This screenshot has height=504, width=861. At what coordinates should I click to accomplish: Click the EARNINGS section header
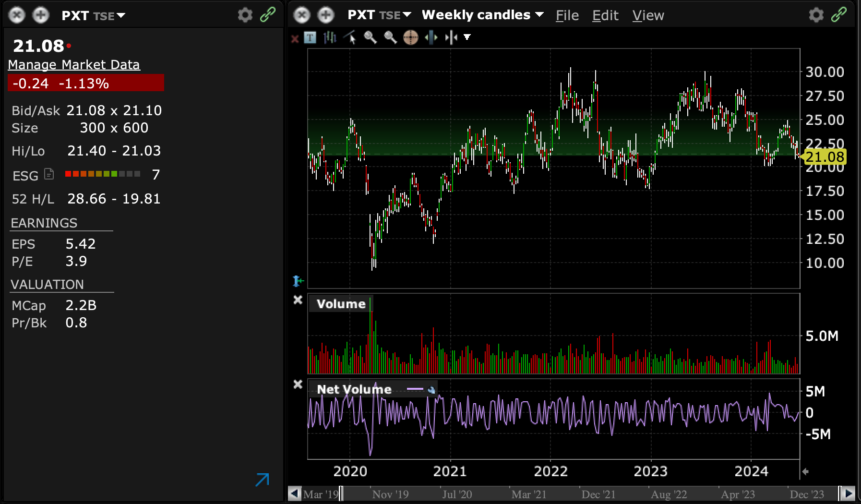click(44, 223)
